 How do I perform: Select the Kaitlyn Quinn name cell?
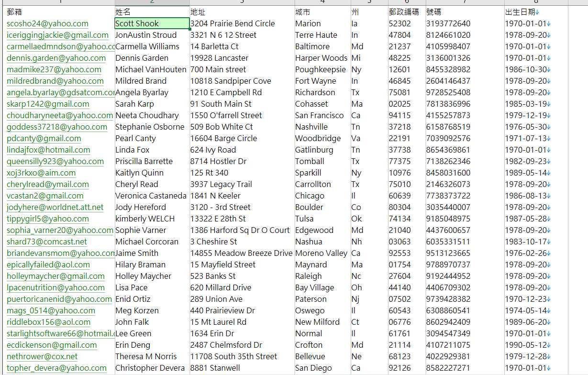coord(152,173)
